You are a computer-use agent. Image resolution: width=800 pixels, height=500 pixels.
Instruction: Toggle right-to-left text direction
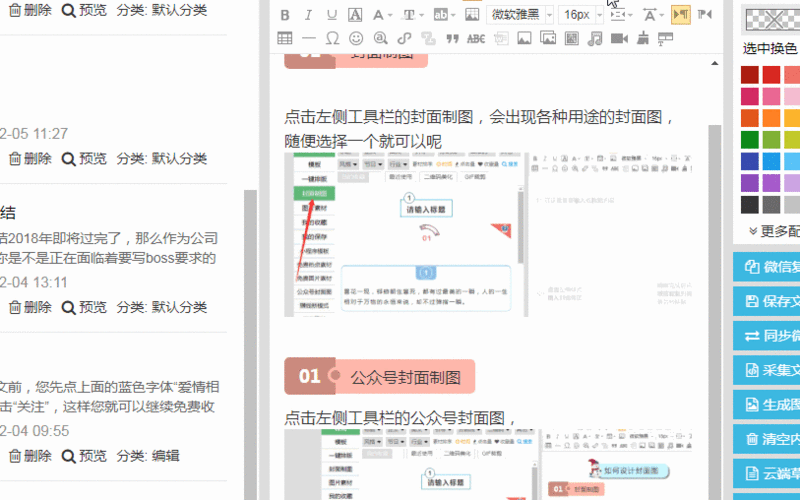(x=705, y=15)
